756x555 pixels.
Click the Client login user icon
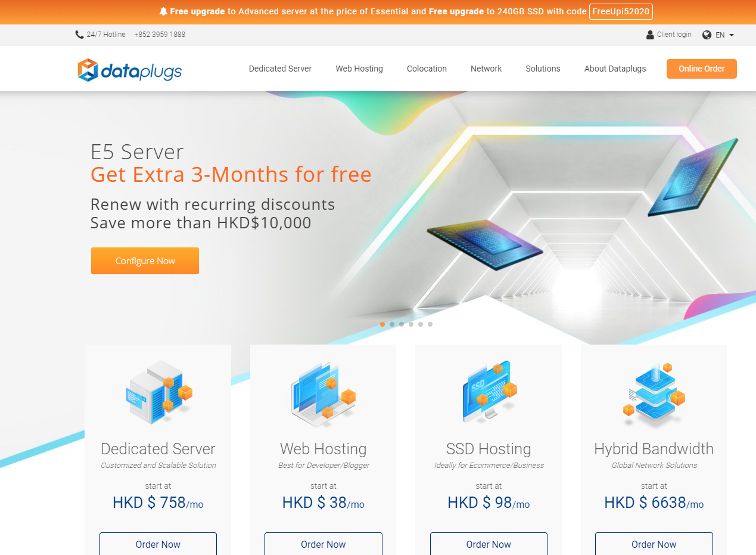point(650,35)
